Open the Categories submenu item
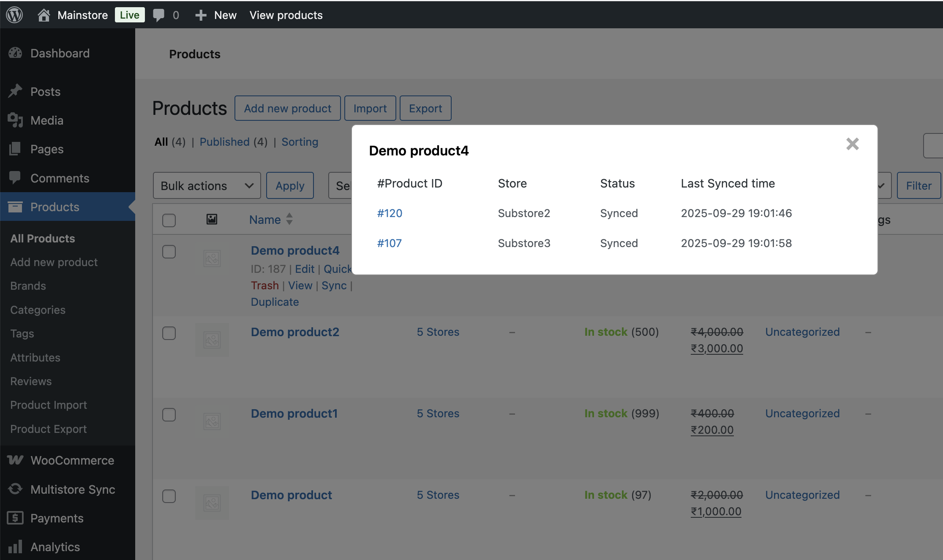 [38, 310]
